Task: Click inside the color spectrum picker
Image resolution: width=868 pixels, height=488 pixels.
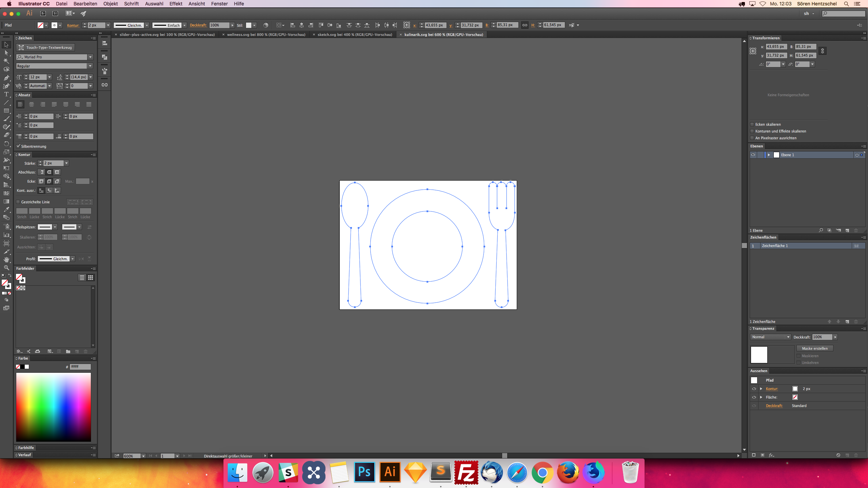Action: (x=53, y=407)
